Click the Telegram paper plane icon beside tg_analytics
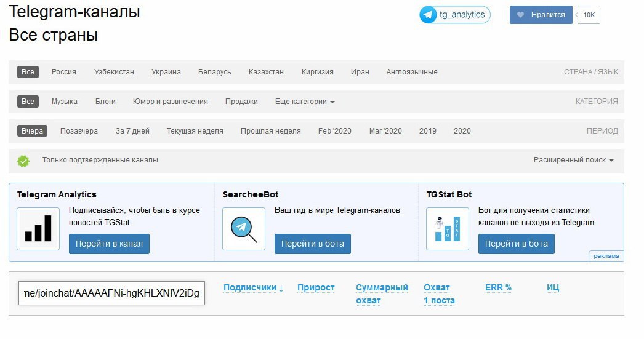644x339 pixels. tap(428, 15)
